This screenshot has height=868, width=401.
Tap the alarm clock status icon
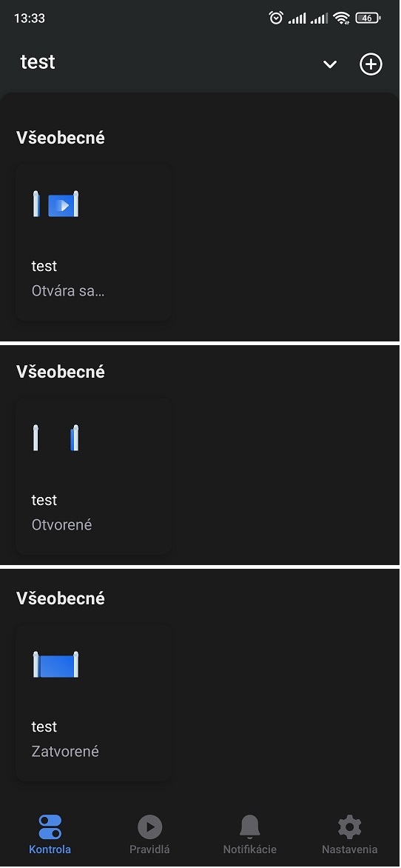coord(276,18)
